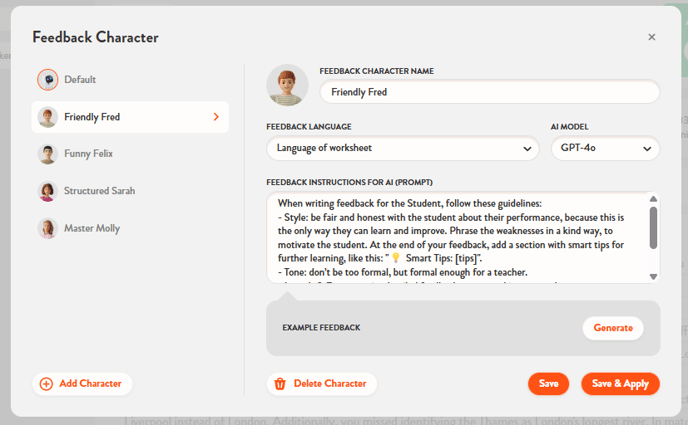Click the plus icon for Add Character

[x=46, y=384]
